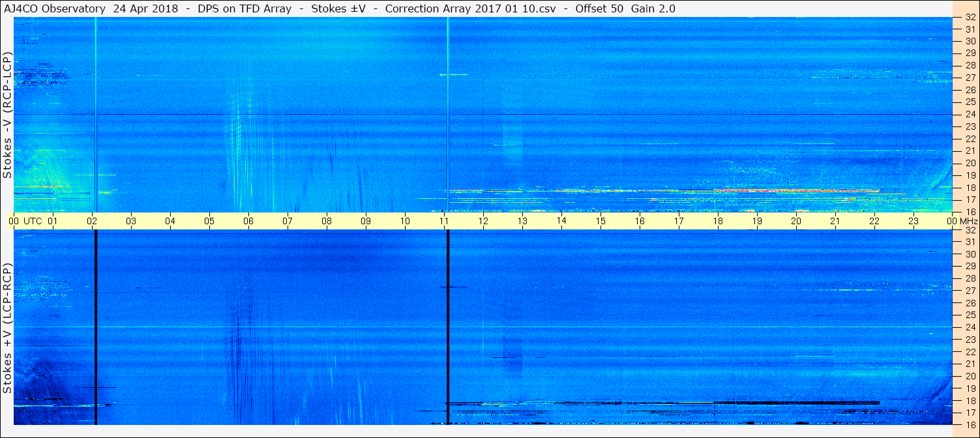Image resolution: width=980 pixels, height=438 pixels.
Task: Click the 'Stokes -V (RCP-LCP)' axis label
Action: pos(7,115)
